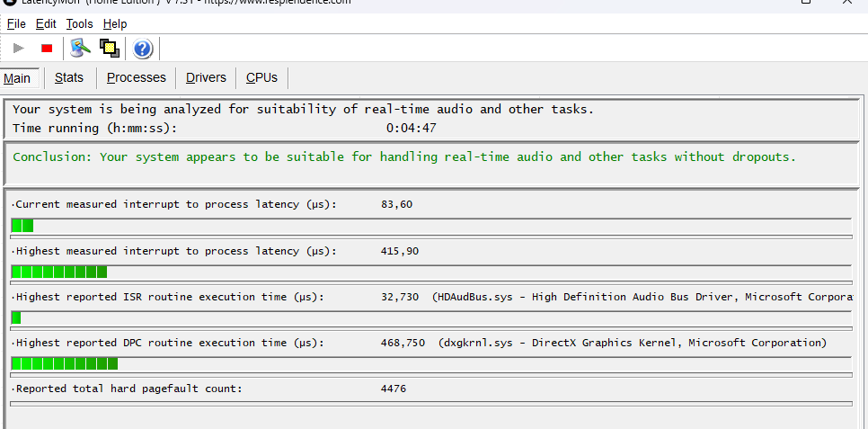Switch to the Drivers tab
Viewport: 868px width, 429px height.
click(x=206, y=78)
